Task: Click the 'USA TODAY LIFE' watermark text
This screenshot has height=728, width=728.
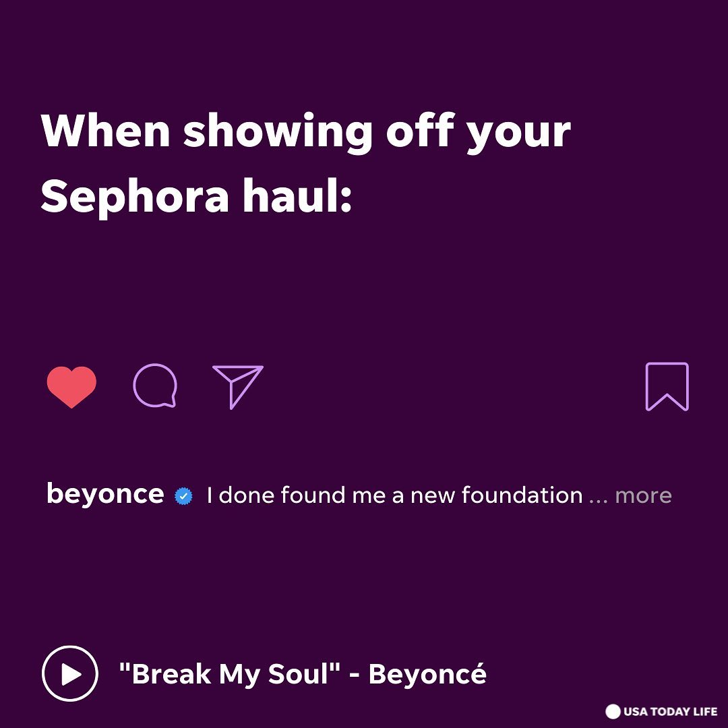Action: coord(670,711)
